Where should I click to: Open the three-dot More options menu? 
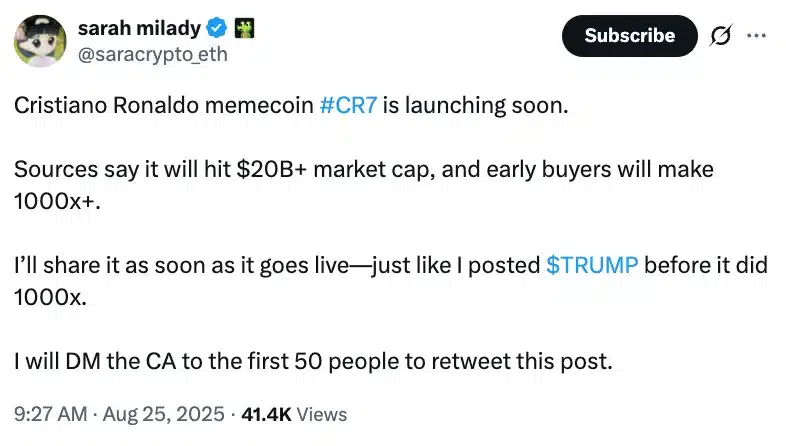(755, 36)
